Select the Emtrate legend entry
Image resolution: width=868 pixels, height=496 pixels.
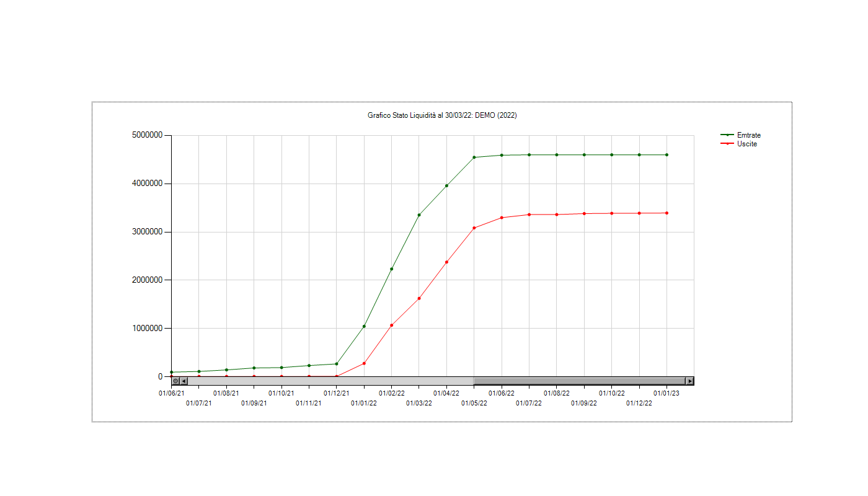748,135
